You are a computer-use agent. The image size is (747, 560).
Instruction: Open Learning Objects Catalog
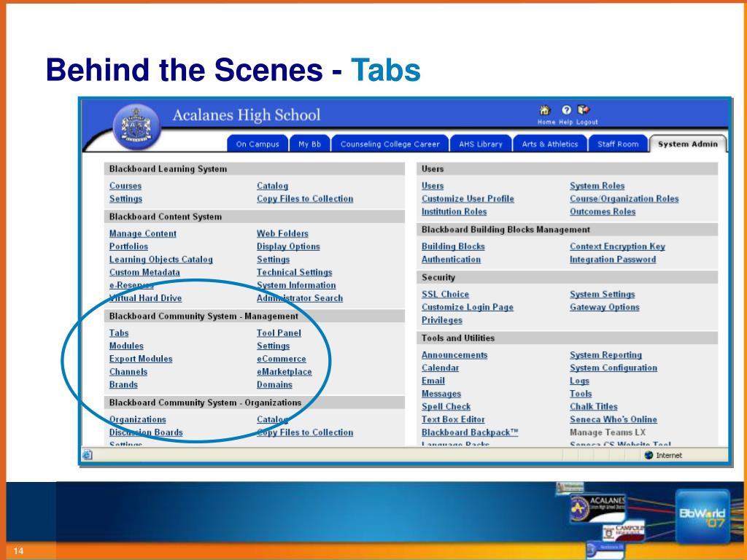161,259
